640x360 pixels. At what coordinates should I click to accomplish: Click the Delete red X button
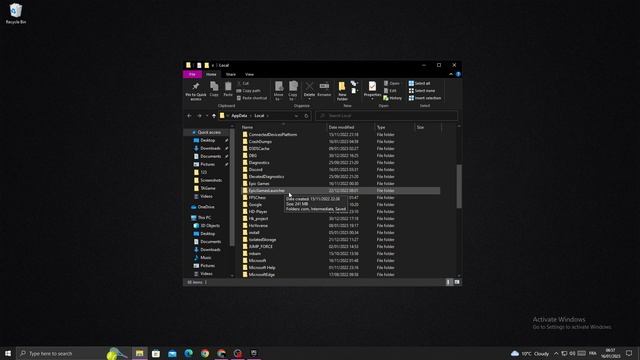click(309, 90)
